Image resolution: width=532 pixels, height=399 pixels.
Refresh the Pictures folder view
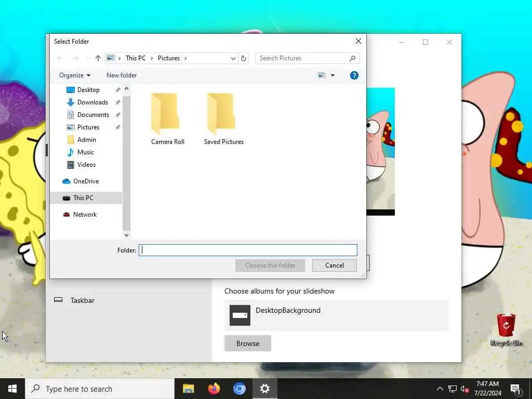244,58
